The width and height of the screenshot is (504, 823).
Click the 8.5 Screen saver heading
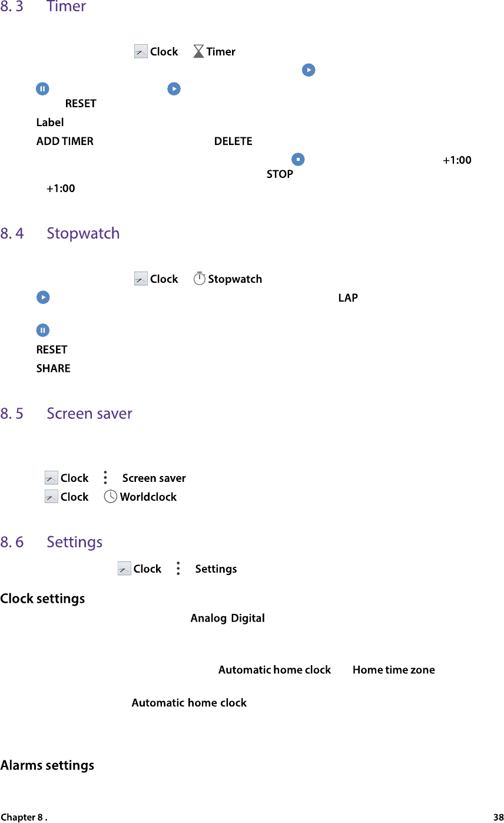89,414
